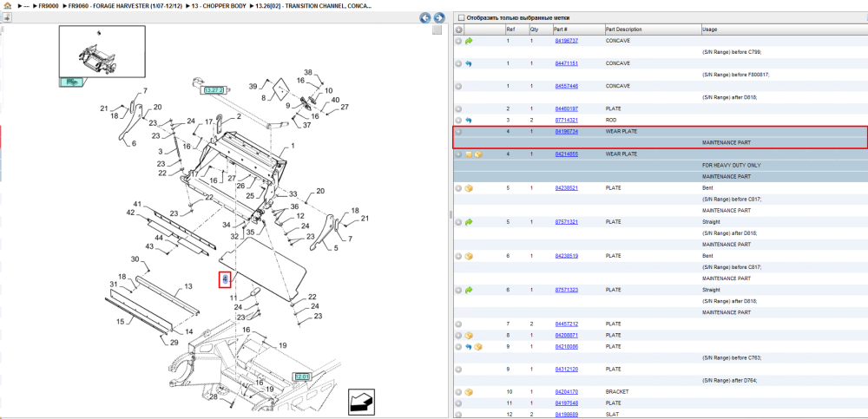Toggle the select circle for 84197548 row
This screenshot has width=868, height=419.
[459, 403]
